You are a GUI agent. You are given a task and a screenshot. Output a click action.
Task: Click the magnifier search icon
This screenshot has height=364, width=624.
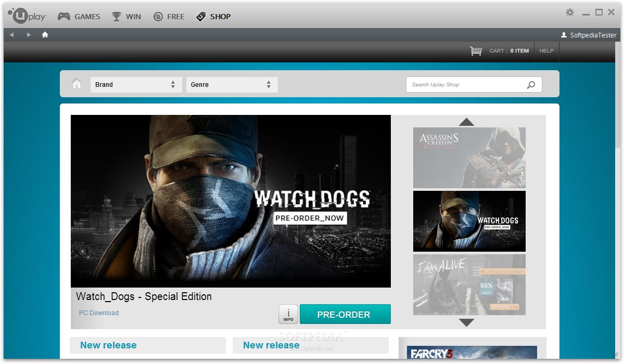(531, 85)
